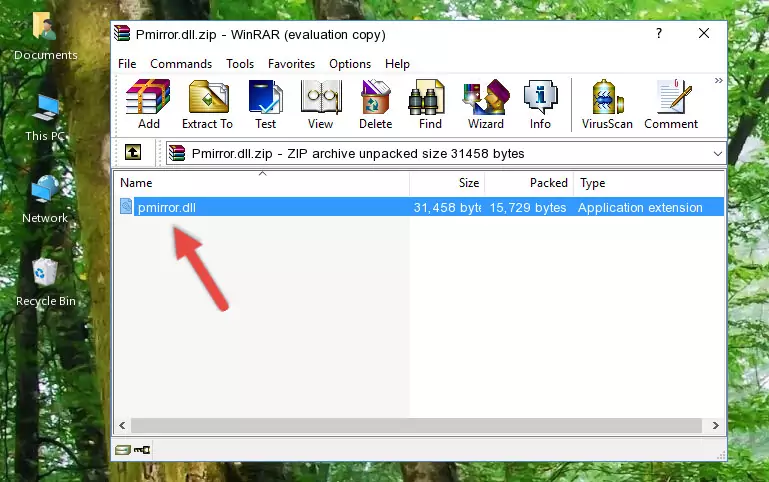Click the question mark help button
This screenshot has width=769, height=482.
[659, 33]
